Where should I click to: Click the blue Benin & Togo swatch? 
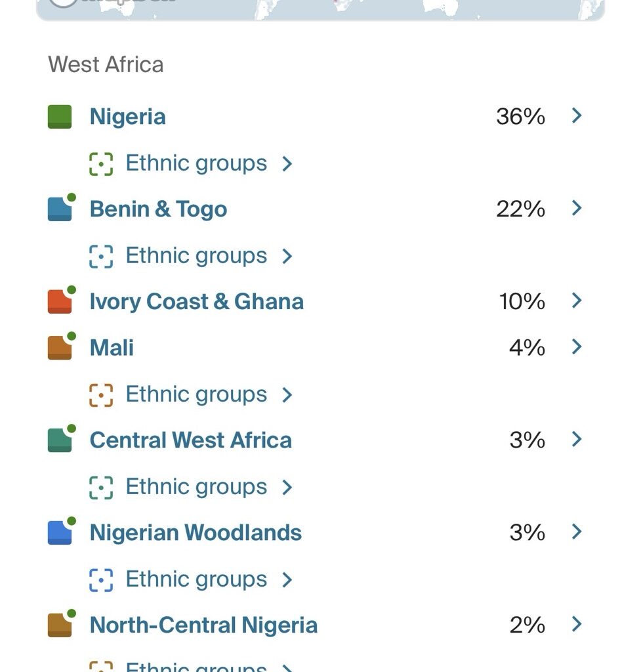[60, 209]
